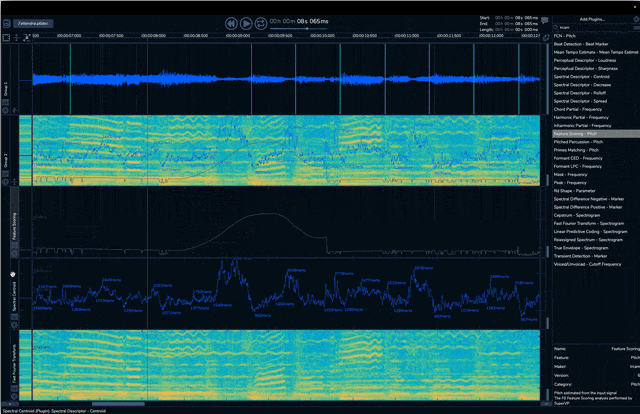The height and width of the screenshot is (414, 640).
Task: Click the top-left corner layout icon
Action: (x=6, y=37)
